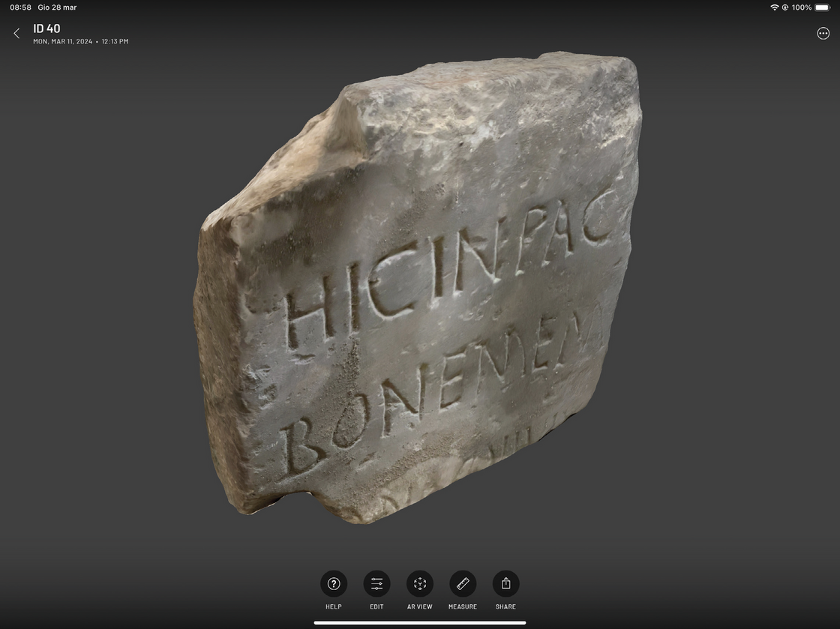Open the Edit sliders icon
Viewport: 840px width, 629px height.
pyautogui.click(x=376, y=583)
